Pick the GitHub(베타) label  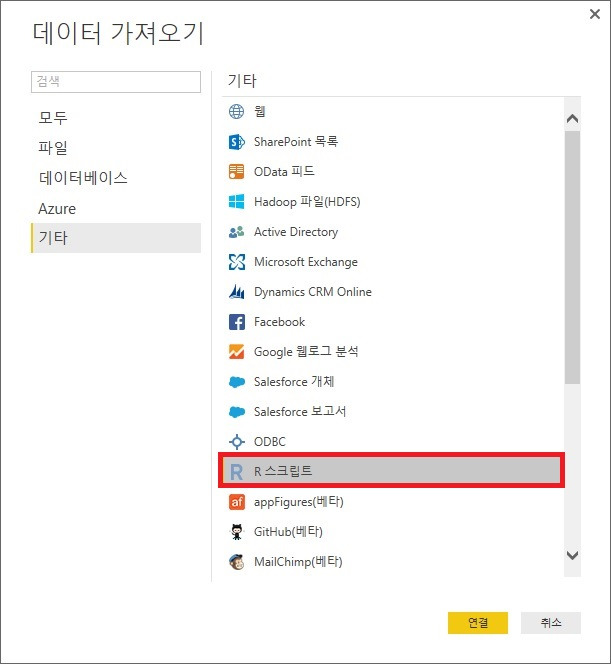[288, 532]
